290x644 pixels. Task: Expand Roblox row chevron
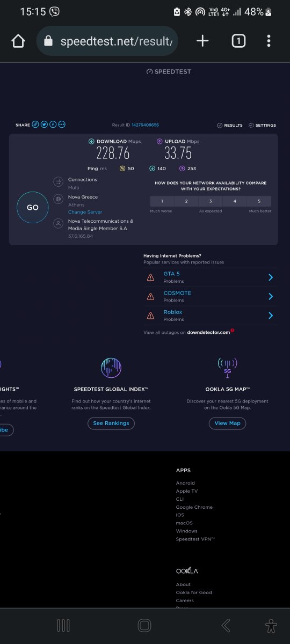(x=271, y=316)
